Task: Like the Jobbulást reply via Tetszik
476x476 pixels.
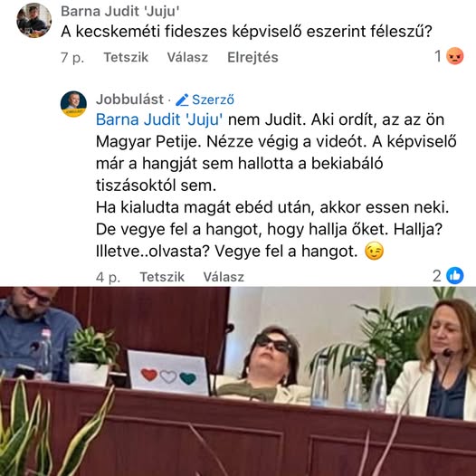Action: click(x=162, y=277)
